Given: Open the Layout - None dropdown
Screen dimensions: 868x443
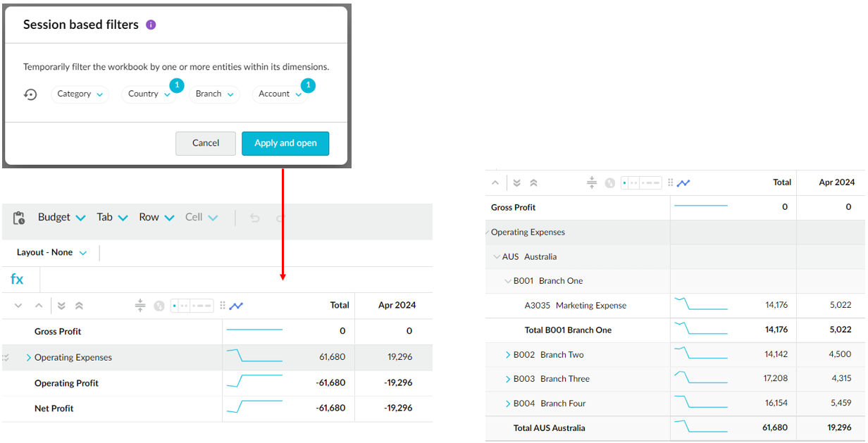Looking at the screenshot, I should pos(51,253).
